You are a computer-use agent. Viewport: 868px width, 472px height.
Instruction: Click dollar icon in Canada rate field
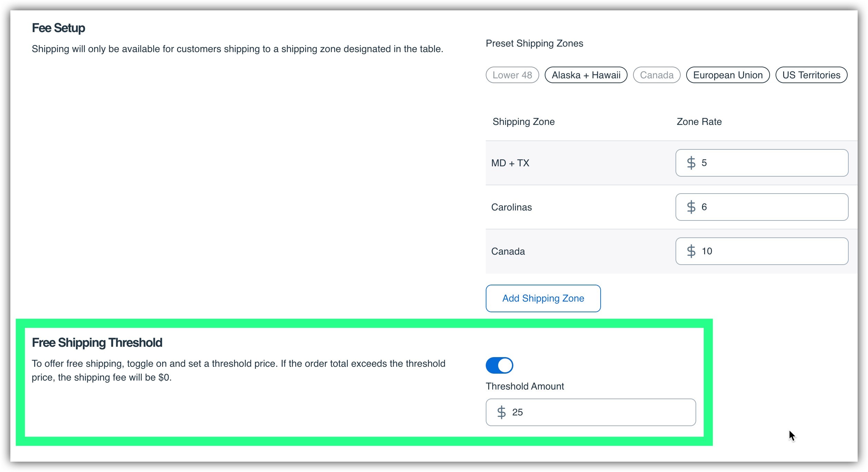pyautogui.click(x=691, y=251)
